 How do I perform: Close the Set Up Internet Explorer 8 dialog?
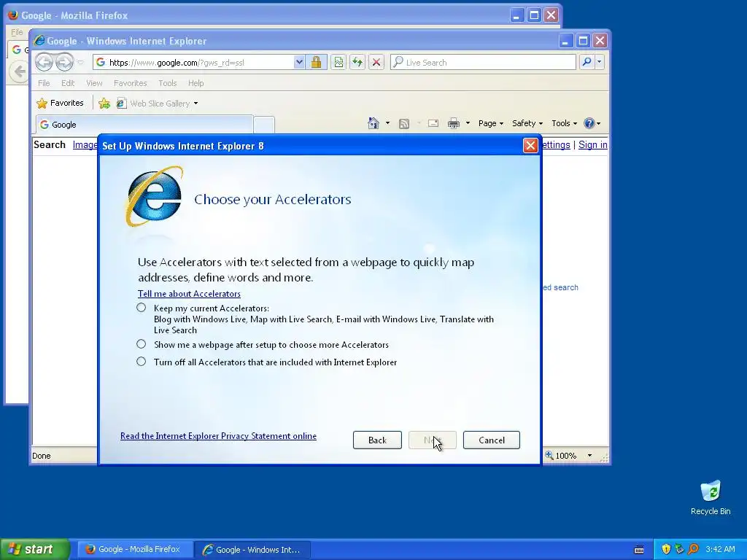(530, 145)
